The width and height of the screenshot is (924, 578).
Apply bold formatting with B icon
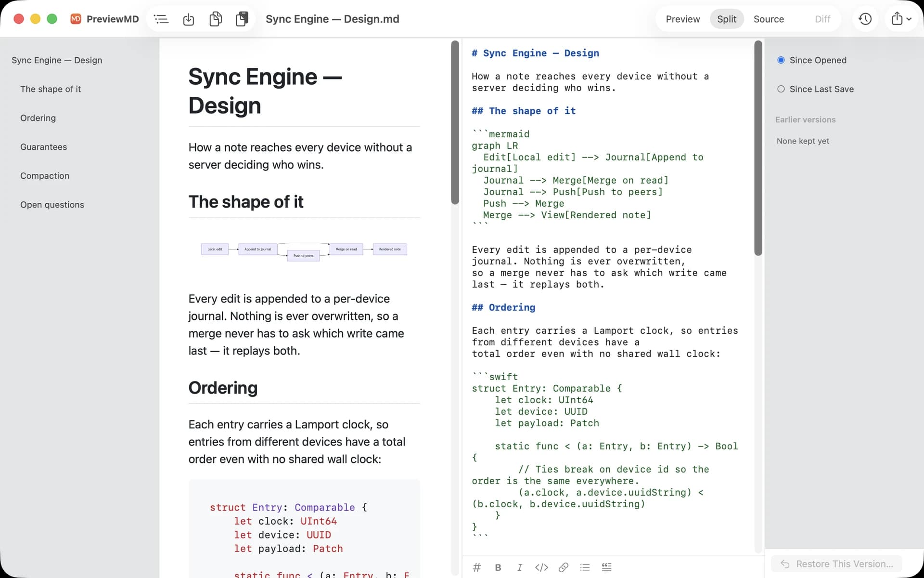pyautogui.click(x=498, y=567)
